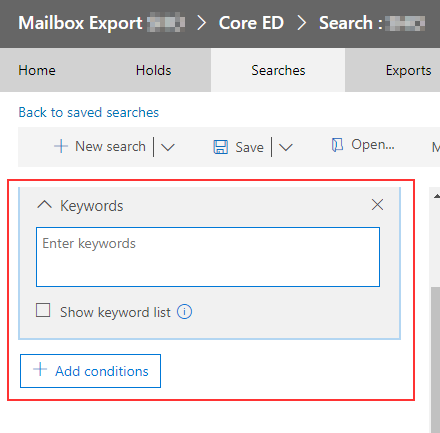Switch to the Home tab
Viewport: 440px width, 433px height.
pyautogui.click(x=37, y=70)
